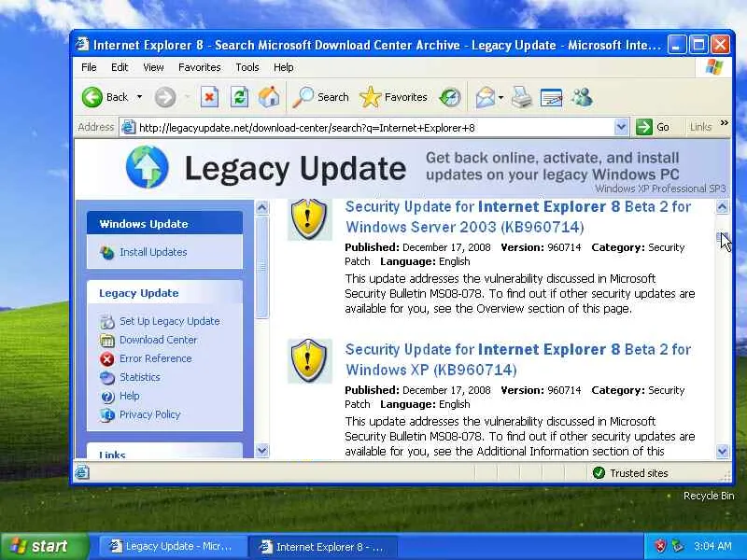The width and height of the screenshot is (747, 560).
Task: Expand the Links toolbar chevron
Action: [x=725, y=123]
